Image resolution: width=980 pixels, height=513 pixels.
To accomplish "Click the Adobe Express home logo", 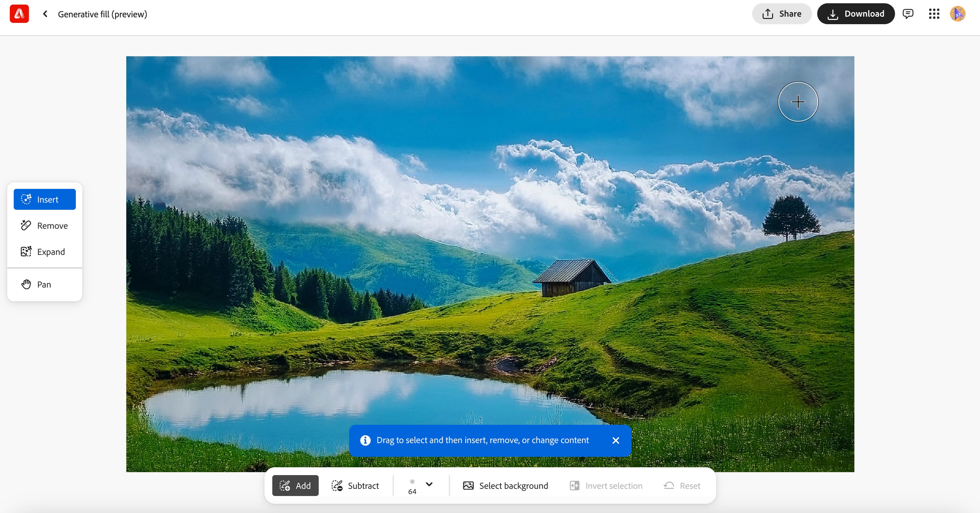I will pos(19,14).
